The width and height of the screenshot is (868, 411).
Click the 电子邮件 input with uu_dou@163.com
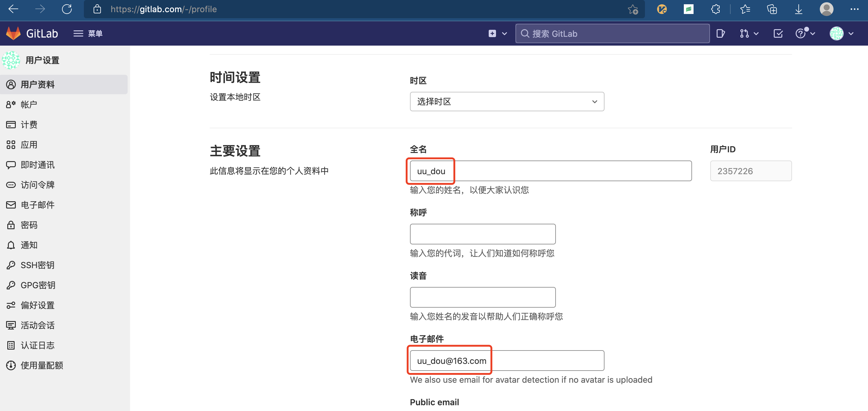pyautogui.click(x=507, y=361)
